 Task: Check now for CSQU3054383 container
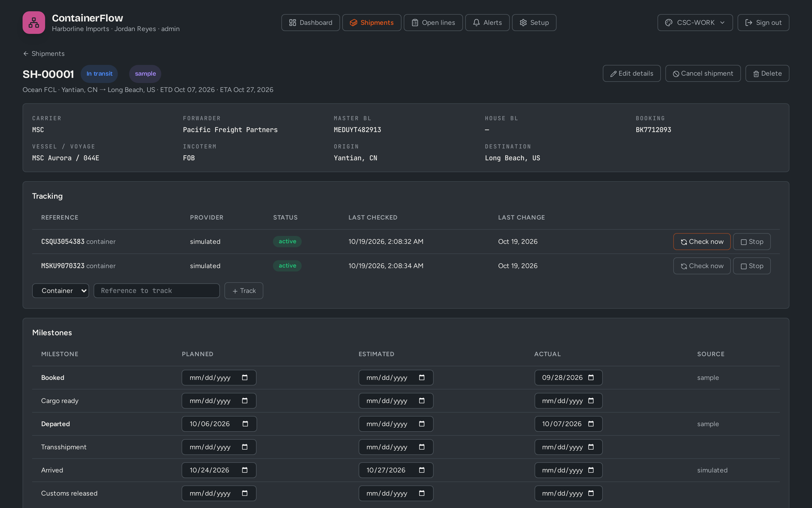click(x=701, y=242)
